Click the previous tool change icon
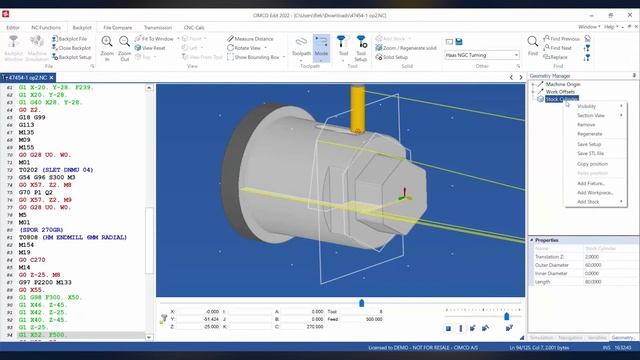Screen dimensions: 640x360 587,48
